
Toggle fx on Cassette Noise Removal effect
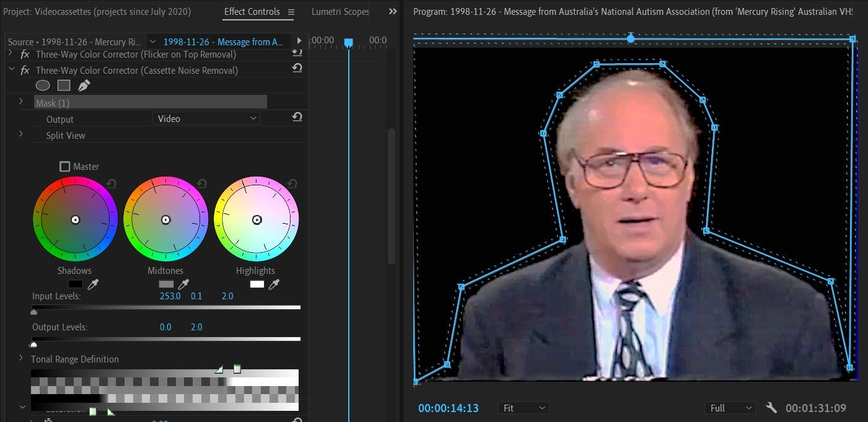pos(25,71)
